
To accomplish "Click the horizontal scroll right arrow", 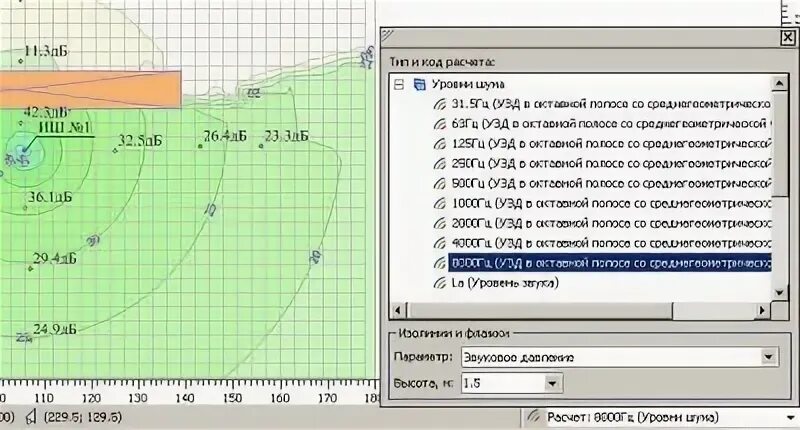I will (x=762, y=310).
